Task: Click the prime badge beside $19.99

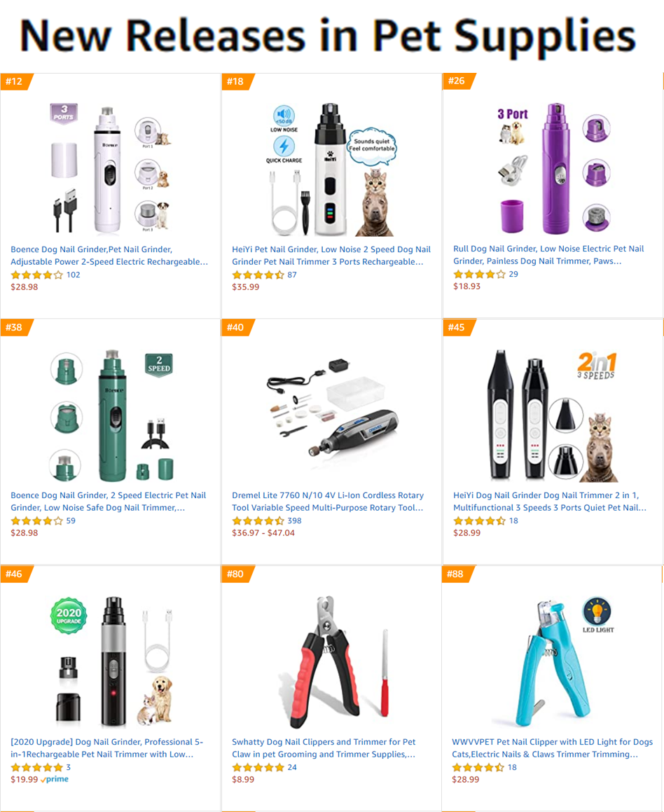Action: coord(55,779)
